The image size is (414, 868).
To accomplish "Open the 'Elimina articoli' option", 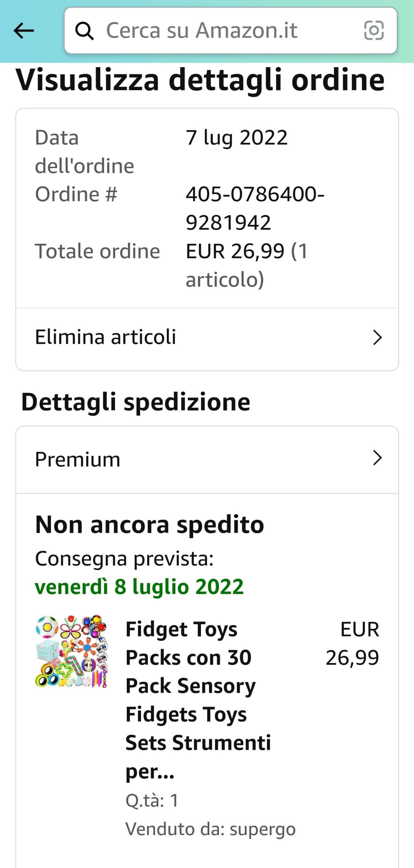I will click(106, 337).
